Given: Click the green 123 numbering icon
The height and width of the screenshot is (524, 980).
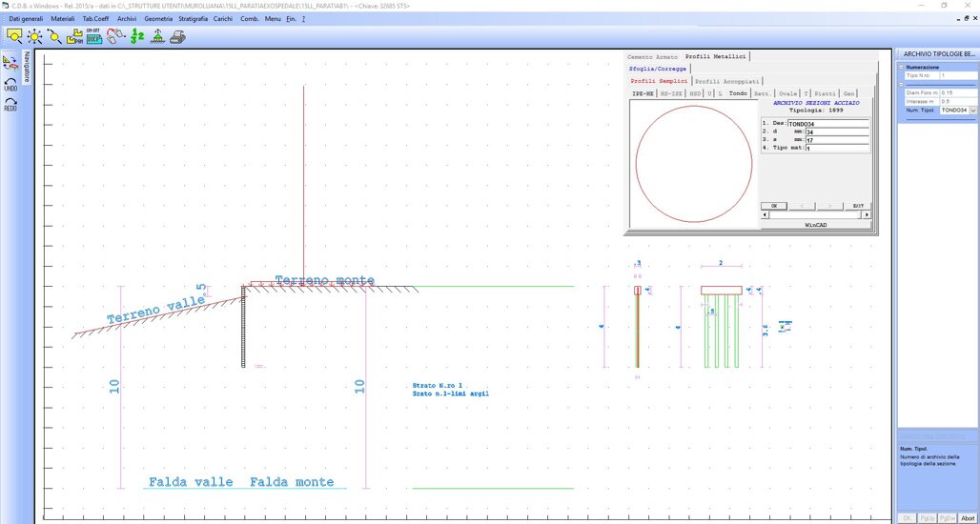Looking at the screenshot, I should click(136, 36).
